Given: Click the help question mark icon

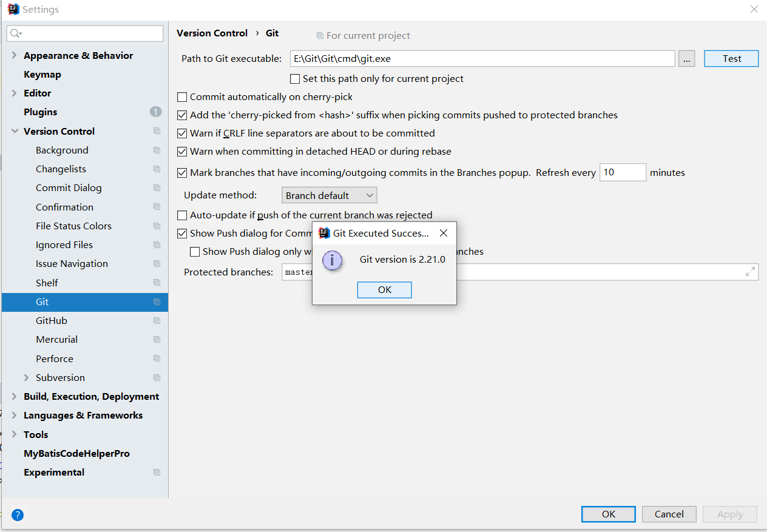Looking at the screenshot, I should click(18, 515).
